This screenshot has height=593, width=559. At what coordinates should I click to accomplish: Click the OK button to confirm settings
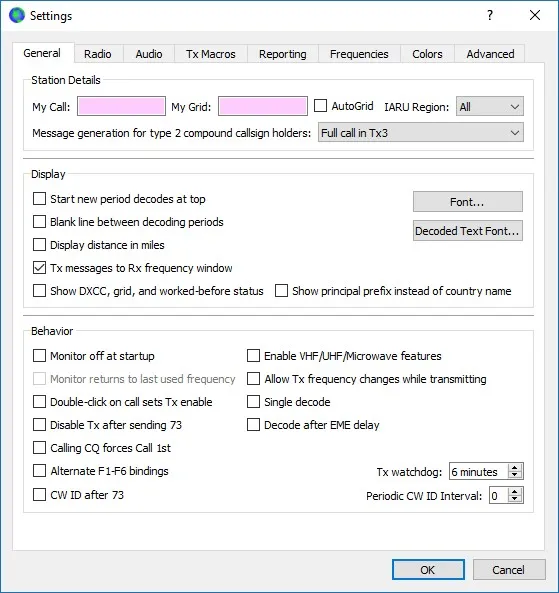428,570
